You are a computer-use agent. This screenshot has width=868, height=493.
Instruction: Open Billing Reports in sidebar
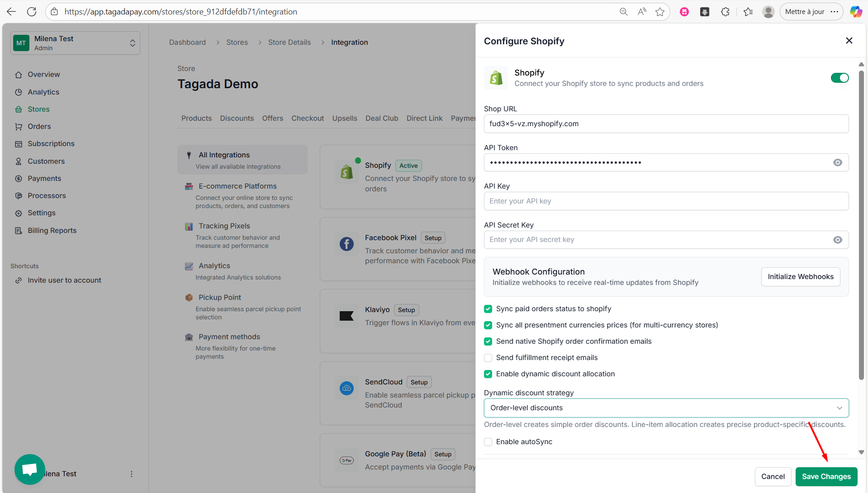(x=52, y=231)
